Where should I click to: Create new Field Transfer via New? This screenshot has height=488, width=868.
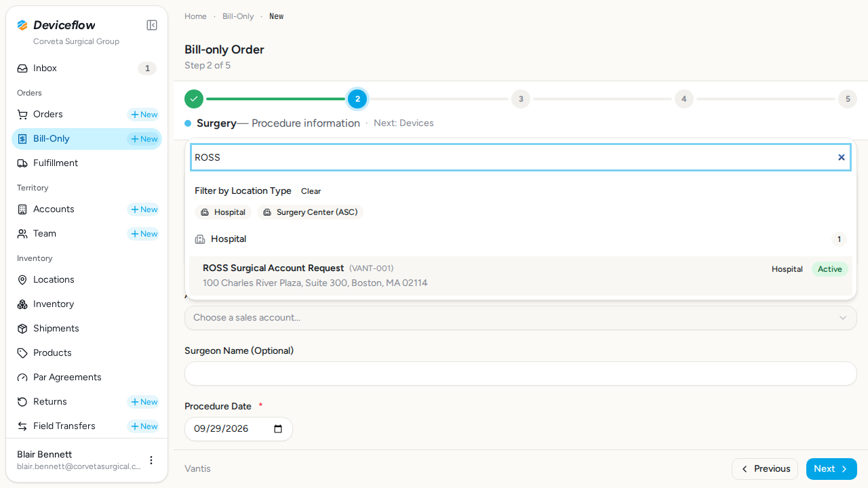[x=143, y=426]
